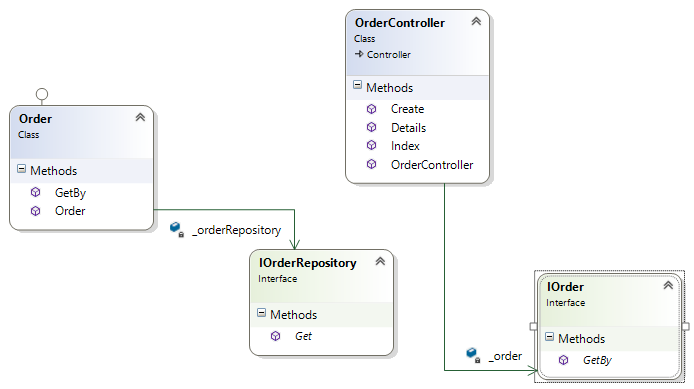Select the Get method in IOrderRepository
Viewport: 694px width, 389px height.
303,336
